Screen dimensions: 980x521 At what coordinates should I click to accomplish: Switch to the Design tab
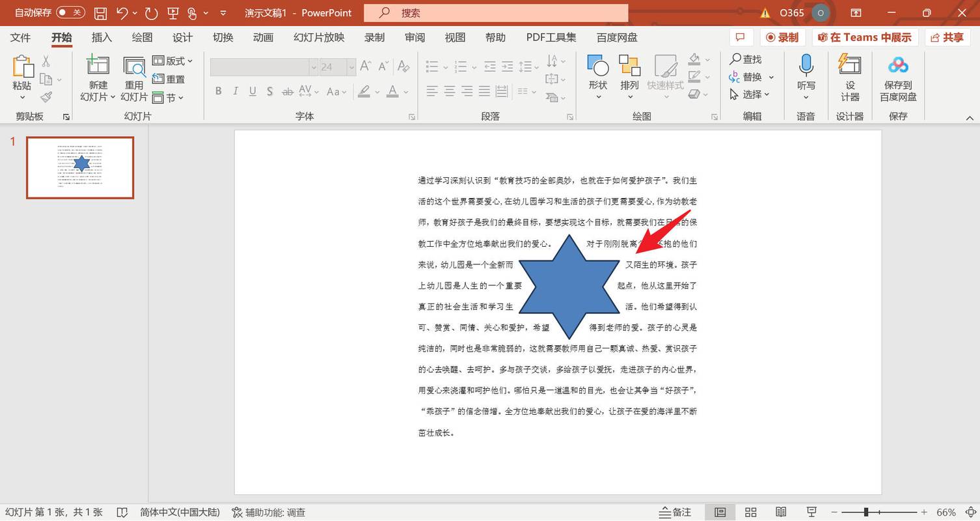tap(182, 37)
